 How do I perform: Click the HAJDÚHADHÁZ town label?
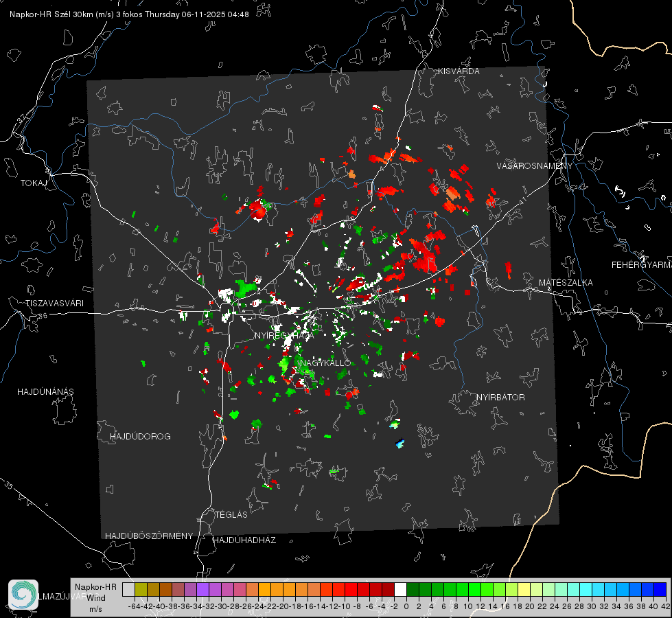click(x=244, y=540)
